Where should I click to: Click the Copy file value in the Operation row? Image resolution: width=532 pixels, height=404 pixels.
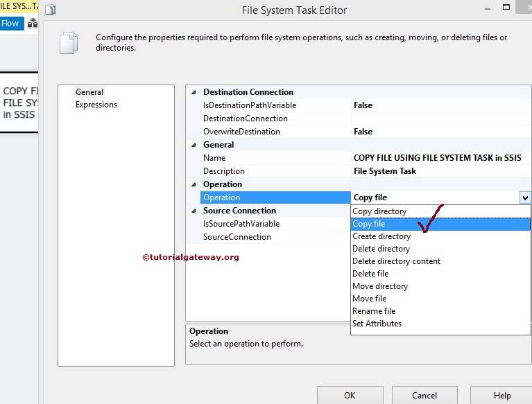370,197
